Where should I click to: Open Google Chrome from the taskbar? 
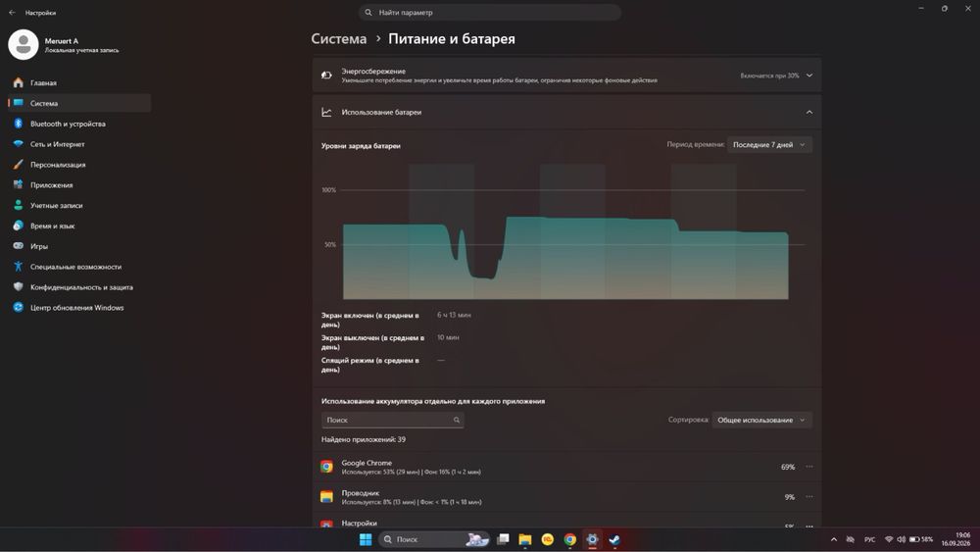click(570, 539)
